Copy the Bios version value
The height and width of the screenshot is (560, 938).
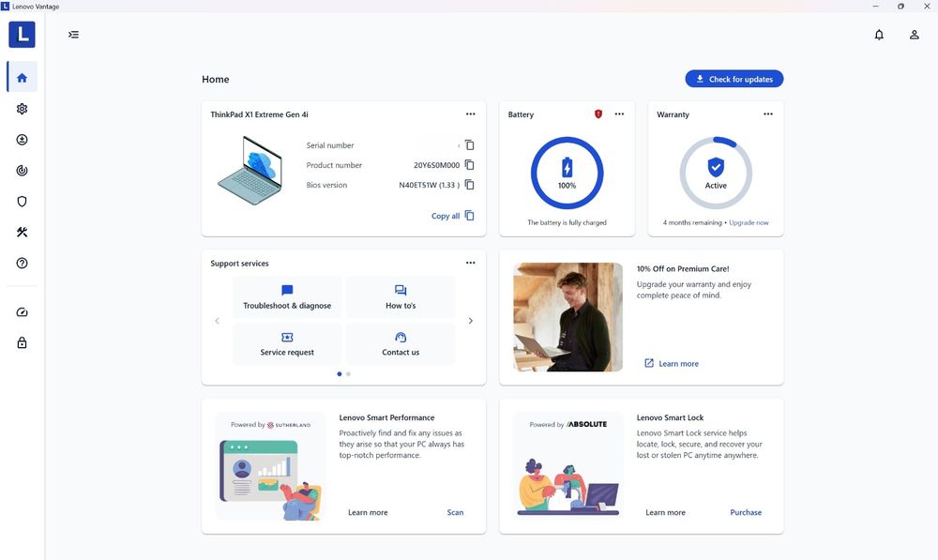[470, 185]
